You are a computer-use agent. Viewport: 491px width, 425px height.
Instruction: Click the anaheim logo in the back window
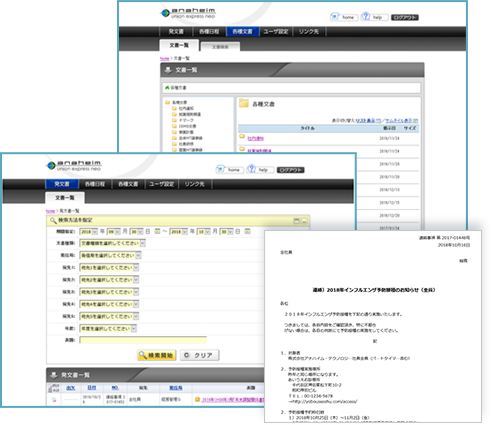[188, 13]
